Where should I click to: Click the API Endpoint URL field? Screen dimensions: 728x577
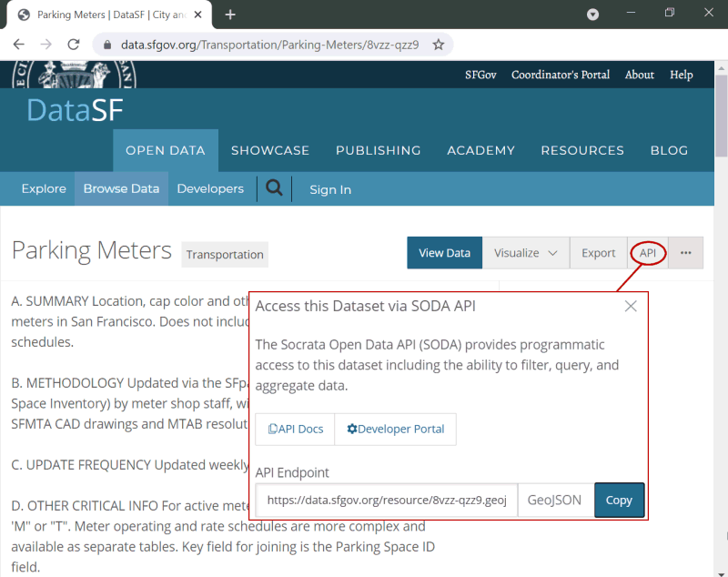coord(387,500)
